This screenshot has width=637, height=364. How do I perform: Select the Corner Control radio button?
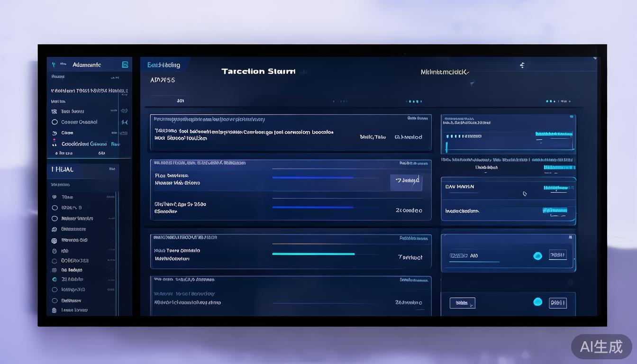(x=55, y=121)
